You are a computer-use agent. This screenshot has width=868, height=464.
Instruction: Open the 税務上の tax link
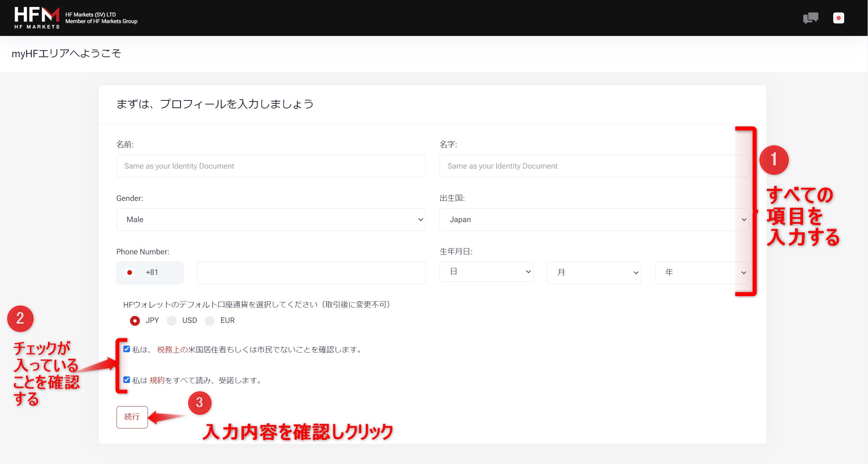coord(172,350)
